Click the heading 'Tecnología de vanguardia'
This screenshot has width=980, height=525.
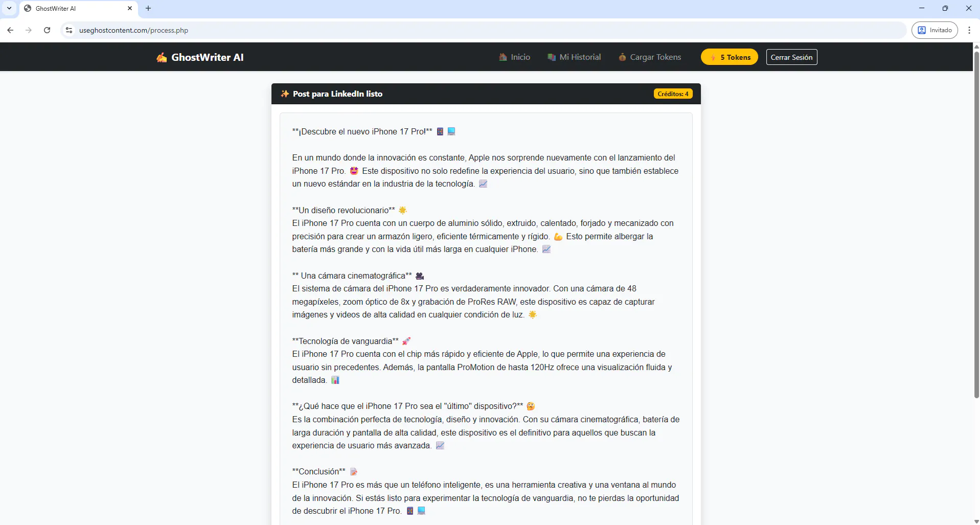click(x=345, y=341)
